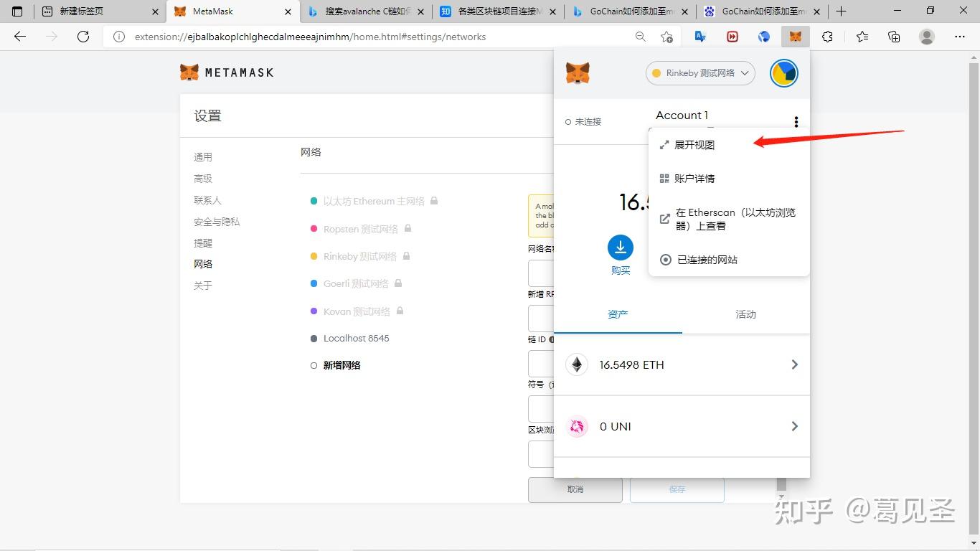Open the Advanced settings section
980x551 pixels.
[203, 179]
